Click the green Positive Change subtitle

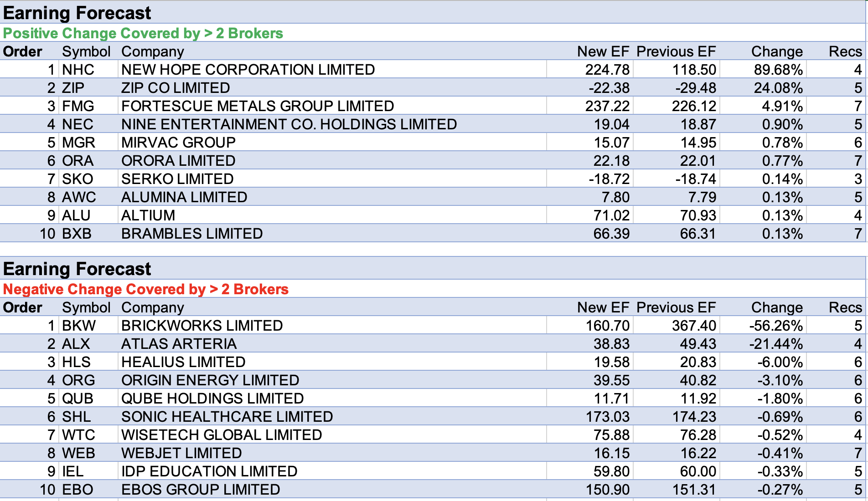click(x=143, y=33)
